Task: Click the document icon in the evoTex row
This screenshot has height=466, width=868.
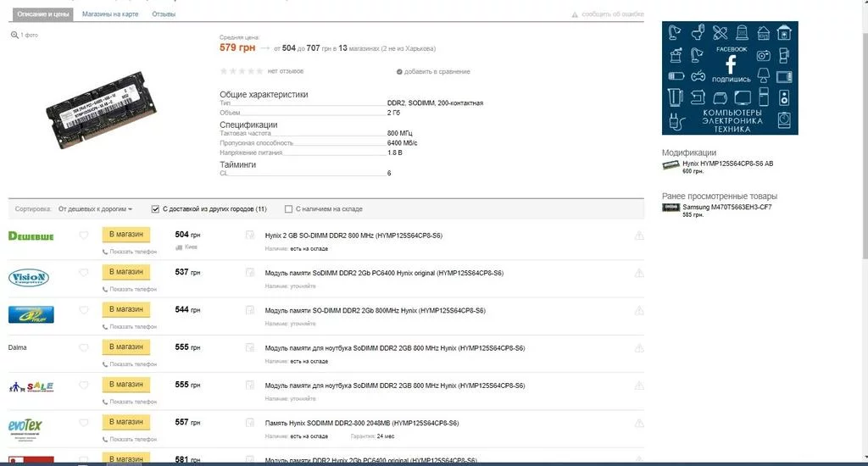Action: coord(250,423)
